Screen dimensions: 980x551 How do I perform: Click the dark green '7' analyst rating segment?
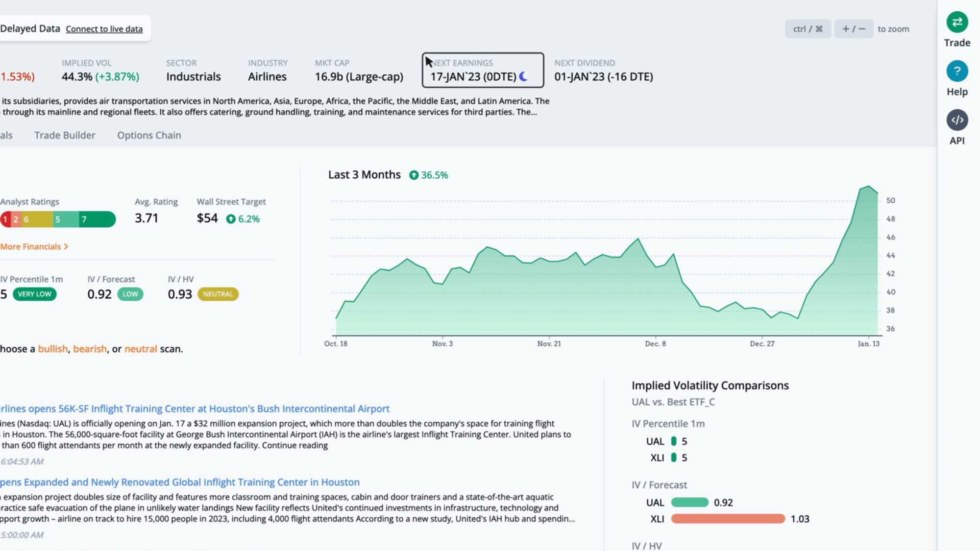point(98,219)
